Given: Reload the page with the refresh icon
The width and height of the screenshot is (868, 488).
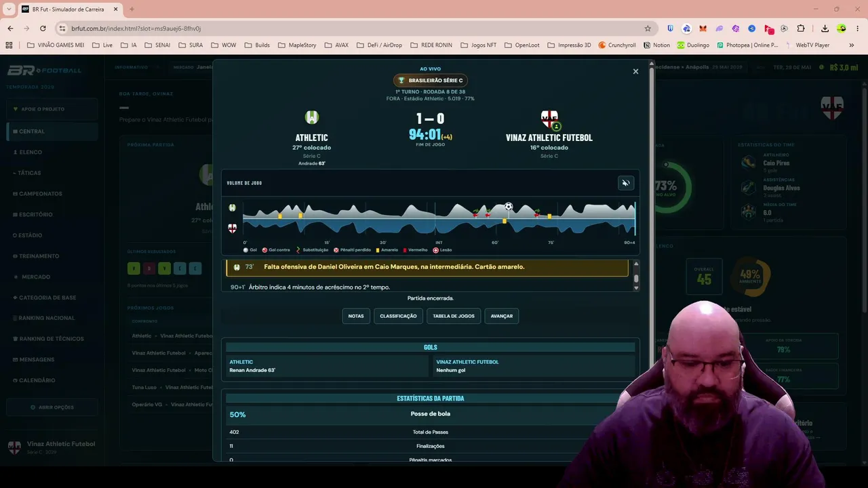Looking at the screenshot, I should tap(43, 28).
